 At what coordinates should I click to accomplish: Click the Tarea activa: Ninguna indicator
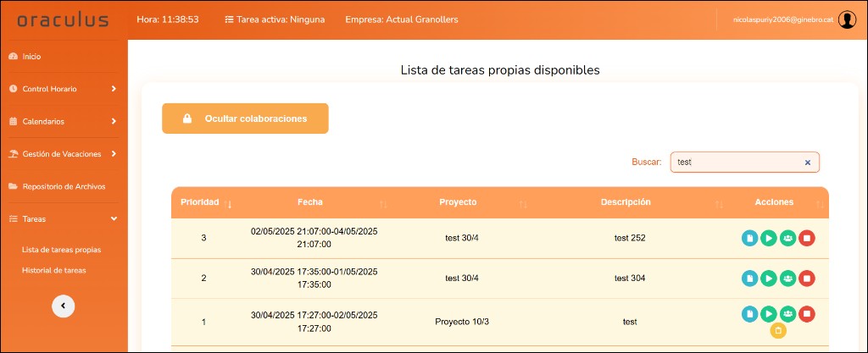(x=275, y=19)
